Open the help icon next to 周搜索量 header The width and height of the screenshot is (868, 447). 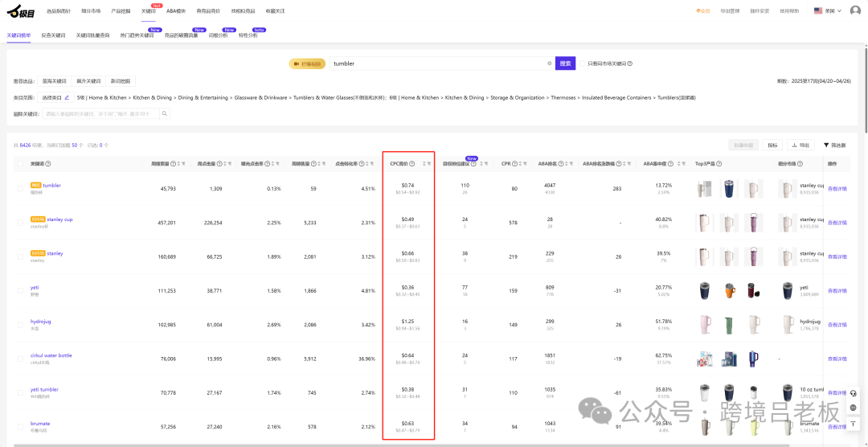tap(173, 163)
